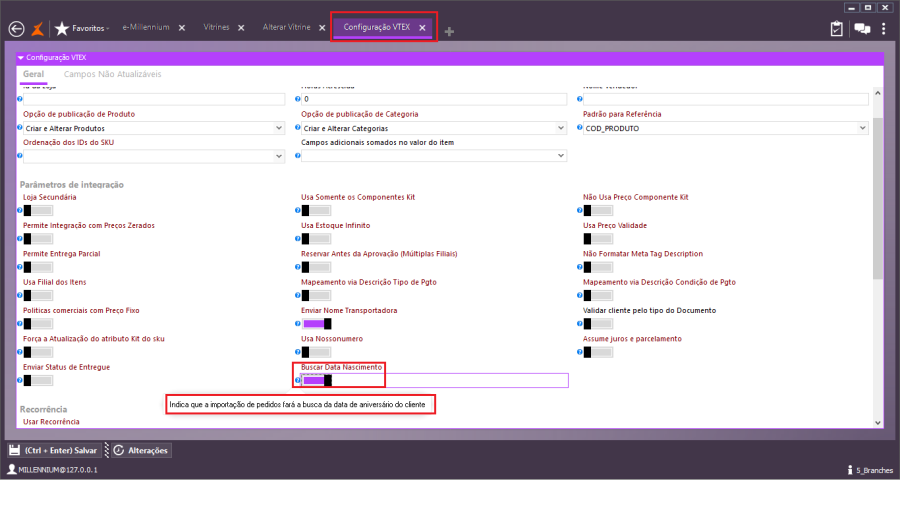
Task: Click help icon beside Usa Estoque Infinito toggle
Action: tap(298, 239)
